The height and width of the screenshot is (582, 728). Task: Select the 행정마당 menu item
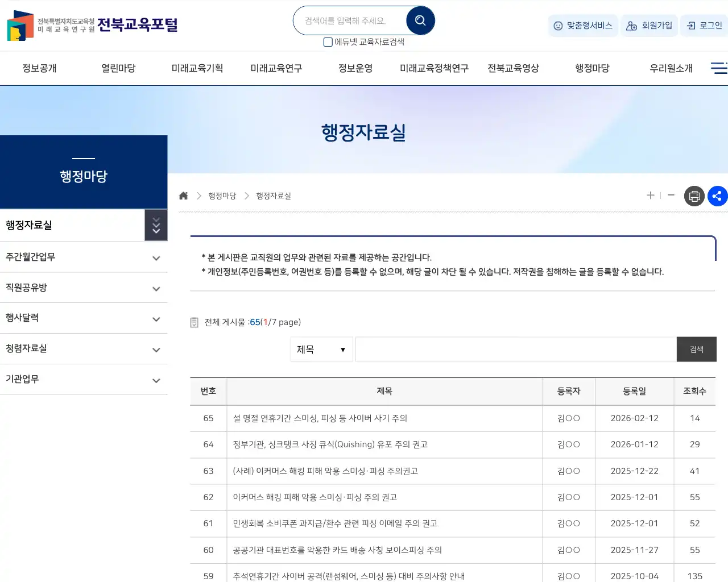pos(591,68)
